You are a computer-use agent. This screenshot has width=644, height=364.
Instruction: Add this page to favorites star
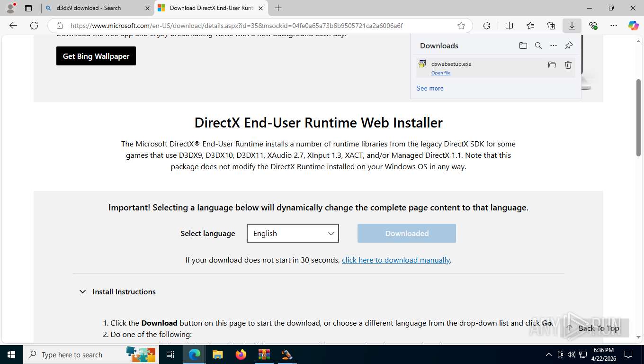point(461,26)
